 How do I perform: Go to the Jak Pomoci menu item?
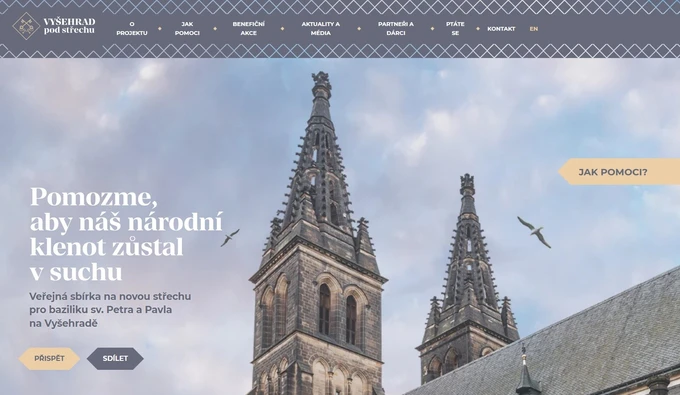click(187, 29)
